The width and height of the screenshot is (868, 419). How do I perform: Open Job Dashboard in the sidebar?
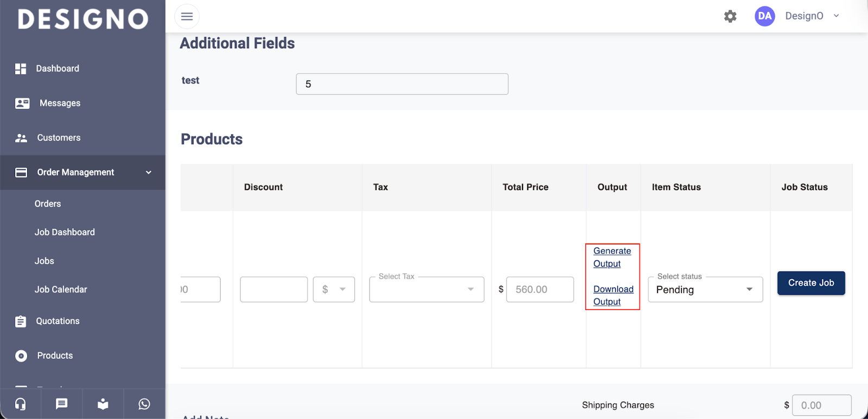[65, 232]
